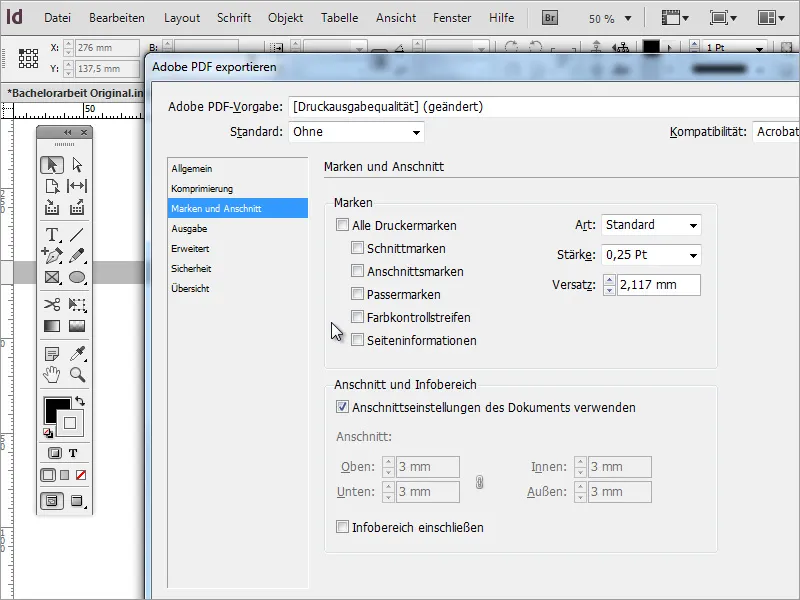800x600 pixels.
Task: Enable Schnittmarken checkbox
Action: click(357, 248)
